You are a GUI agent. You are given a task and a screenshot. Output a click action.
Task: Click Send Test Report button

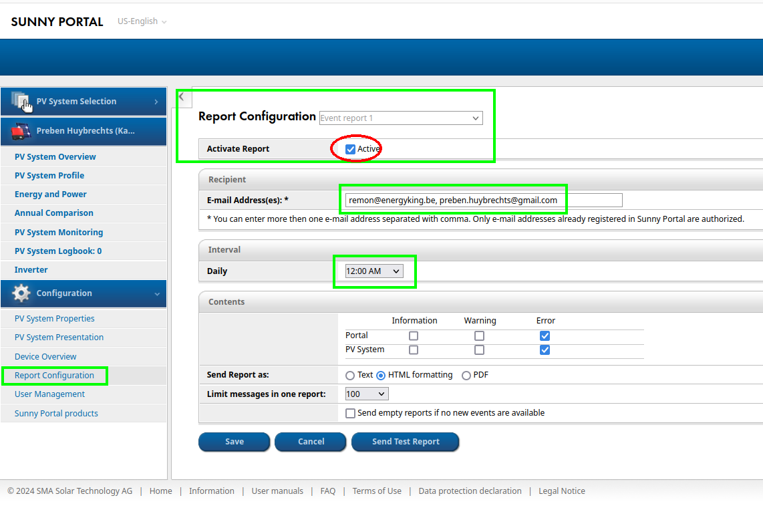(406, 442)
